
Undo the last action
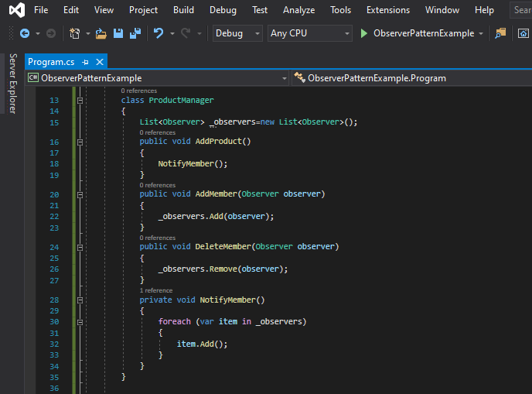(159, 33)
